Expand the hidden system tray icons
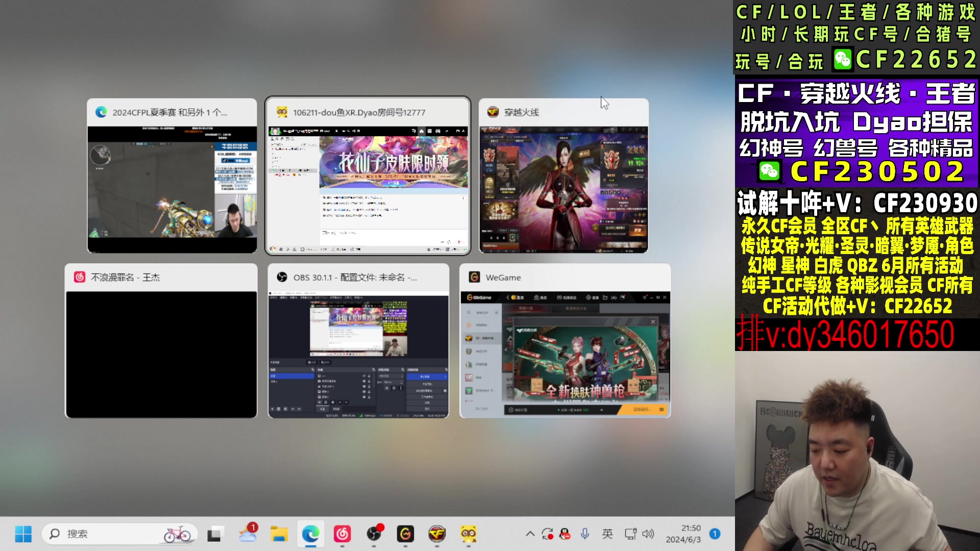 [530, 534]
